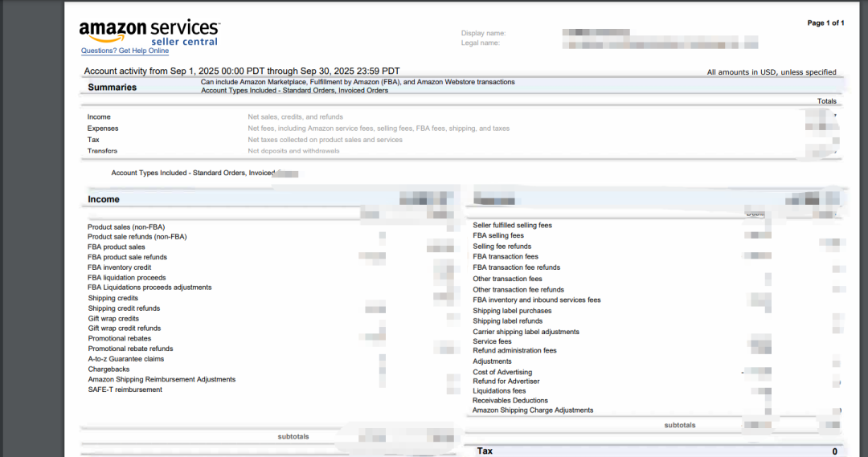This screenshot has width=868, height=457.
Task: Click the bold Tax section header at bottom
Action: tap(485, 451)
